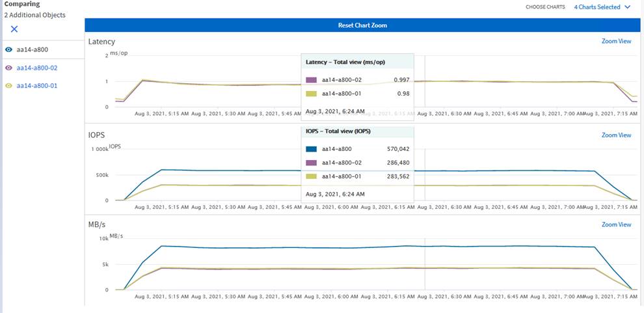The width and height of the screenshot is (644, 313).
Task: Click the purple aa14-a800-02 swatch in Latency tooltip
Action: coord(312,79)
